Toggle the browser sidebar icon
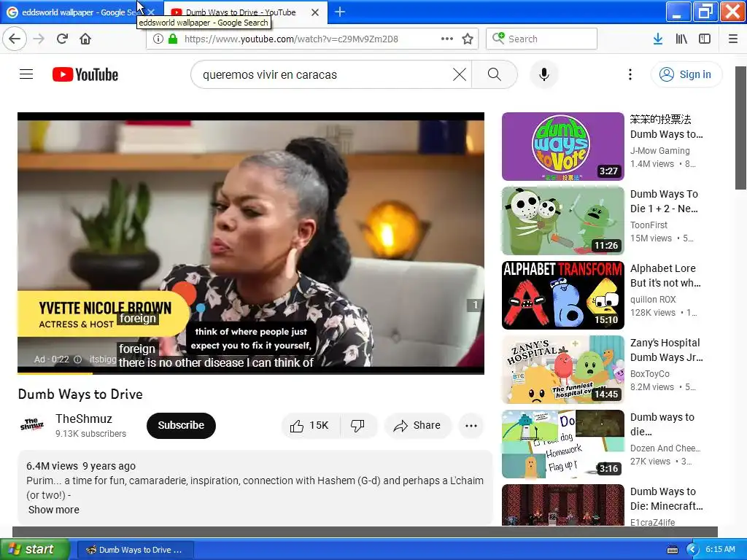 coord(705,39)
